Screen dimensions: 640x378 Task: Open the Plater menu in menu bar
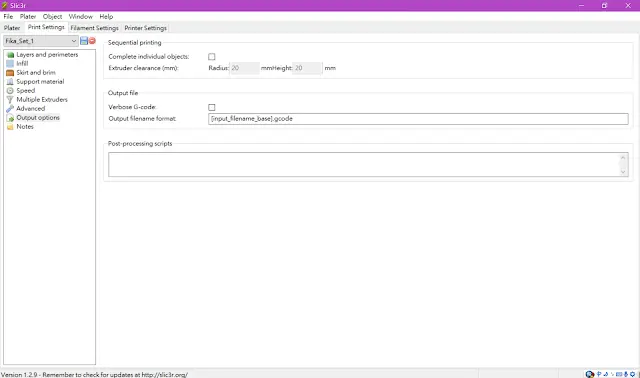pos(28,17)
